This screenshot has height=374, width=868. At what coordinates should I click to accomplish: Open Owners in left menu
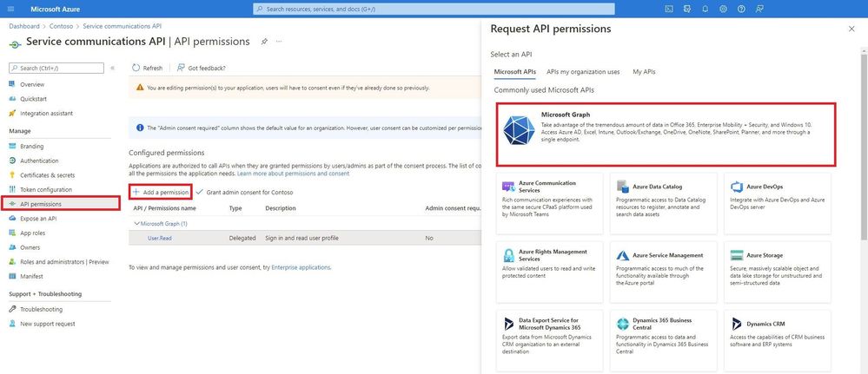tap(30, 247)
